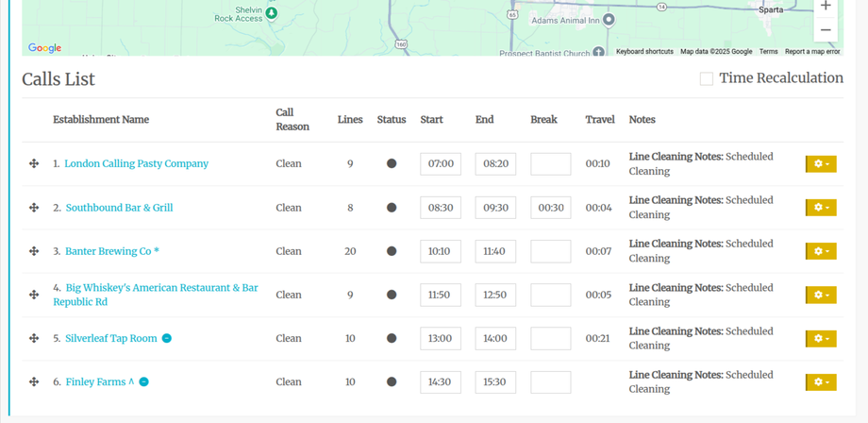Enable Time Recalculation checkbox

(707, 78)
